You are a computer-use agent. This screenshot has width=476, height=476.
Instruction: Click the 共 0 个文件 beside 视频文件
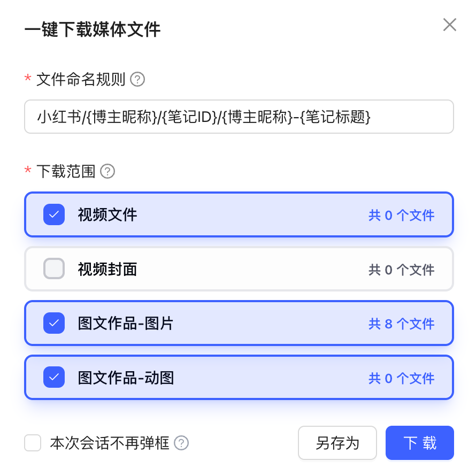pyautogui.click(x=401, y=214)
